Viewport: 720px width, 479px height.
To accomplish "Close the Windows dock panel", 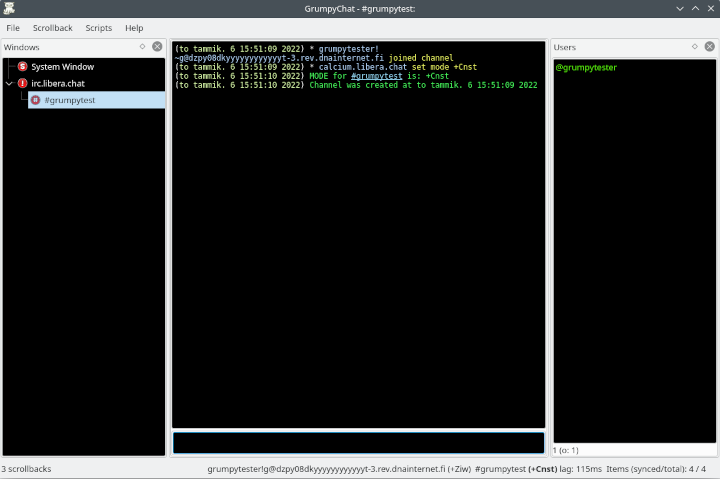I will (x=157, y=46).
